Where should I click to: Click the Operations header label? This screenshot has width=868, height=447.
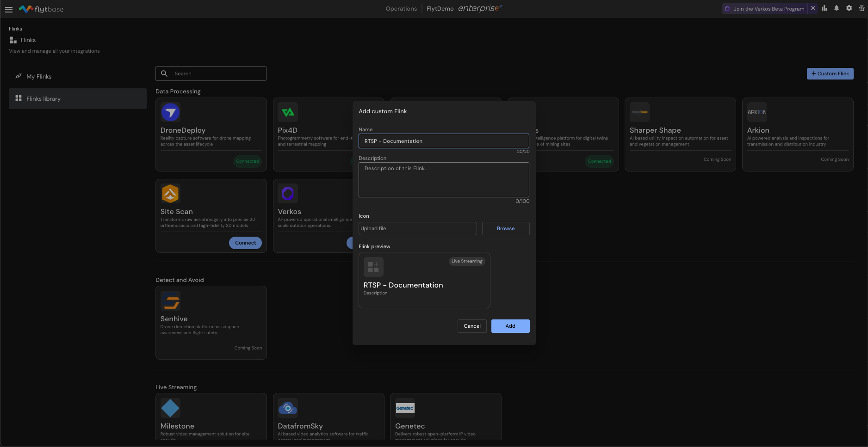(x=401, y=9)
